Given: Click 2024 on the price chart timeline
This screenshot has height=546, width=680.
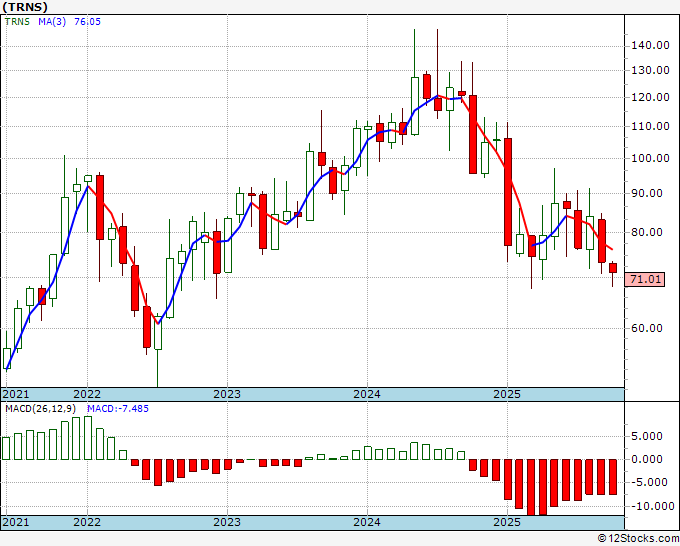Looking at the screenshot, I should pos(367,394).
